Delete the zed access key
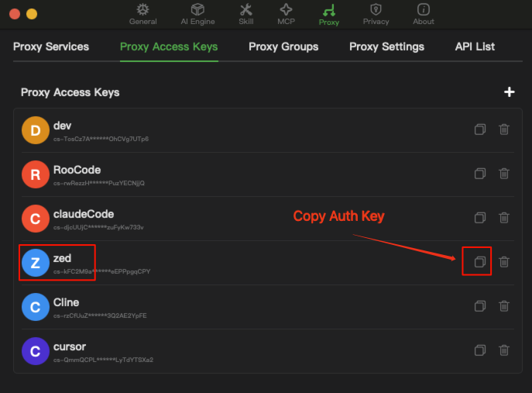 tap(504, 262)
